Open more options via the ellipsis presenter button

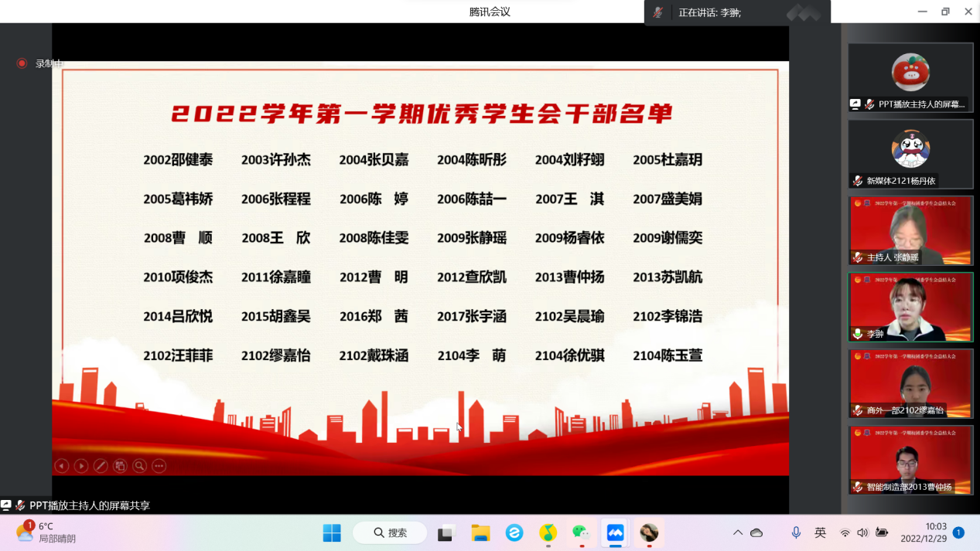pos(159,465)
